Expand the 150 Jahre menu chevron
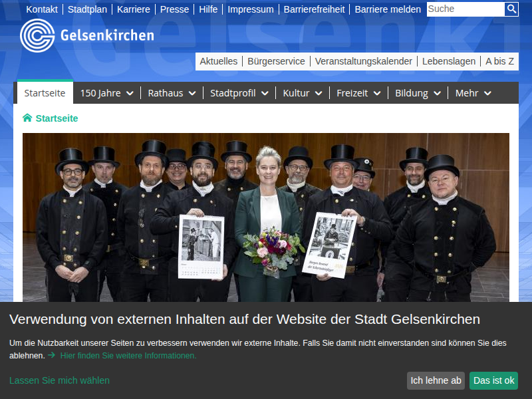Image resolution: width=532 pixels, height=399 pixels. (130, 94)
